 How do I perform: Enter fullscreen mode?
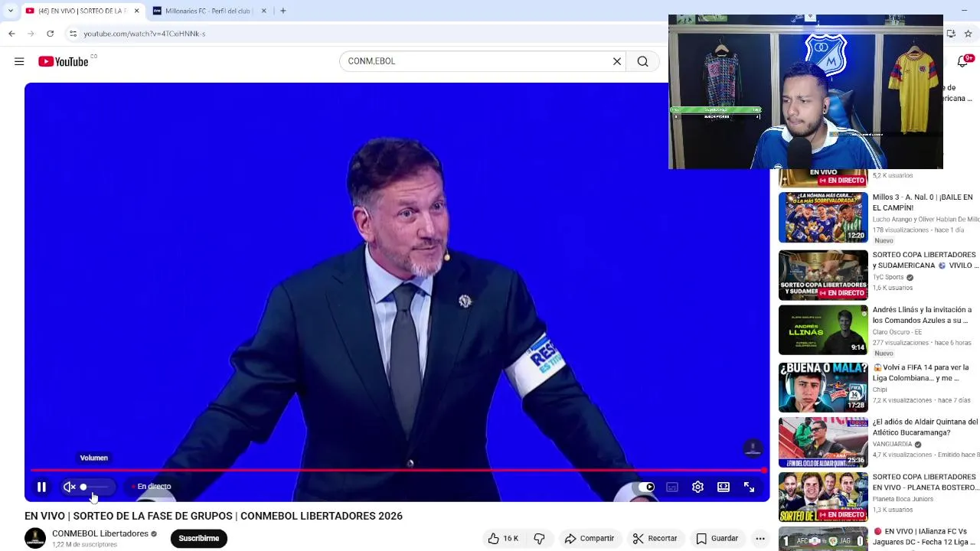point(749,487)
